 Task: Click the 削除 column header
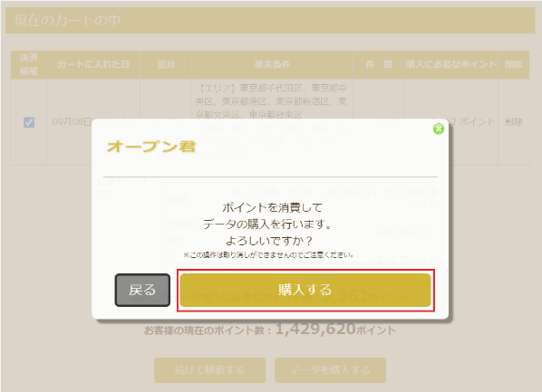click(x=514, y=64)
